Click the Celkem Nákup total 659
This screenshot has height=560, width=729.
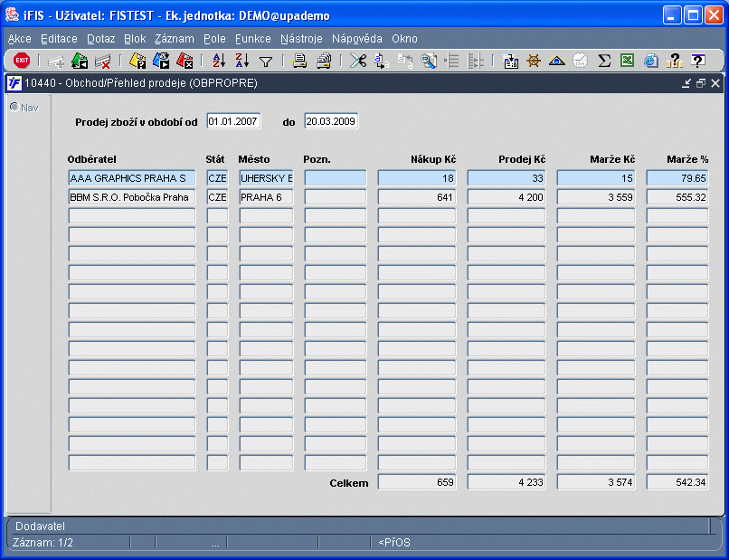(x=417, y=482)
